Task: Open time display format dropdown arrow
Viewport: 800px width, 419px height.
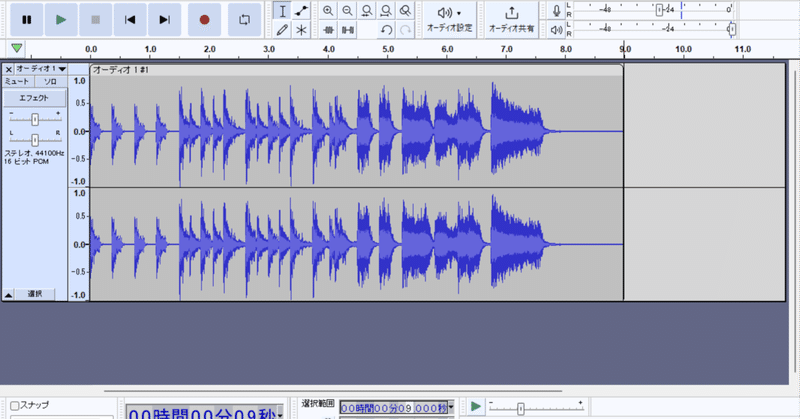Action: (x=280, y=414)
